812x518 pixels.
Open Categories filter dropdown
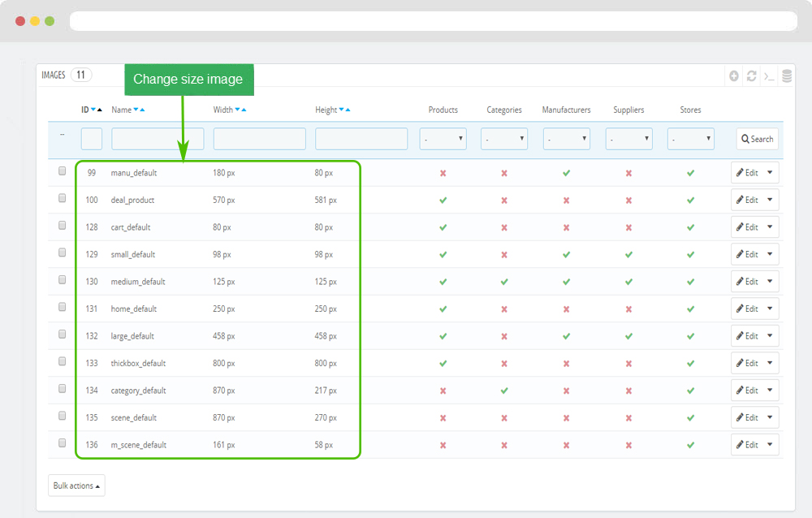point(504,139)
